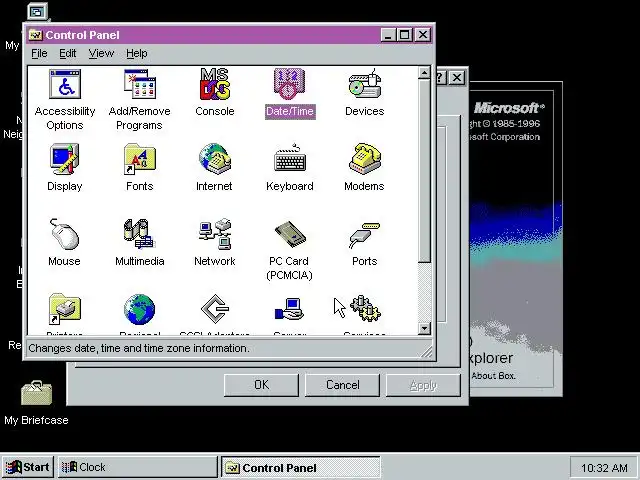Image resolution: width=640 pixels, height=480 pixels.
Task: Select the Date/Time applet icon
Action: (x=289, y=84)
